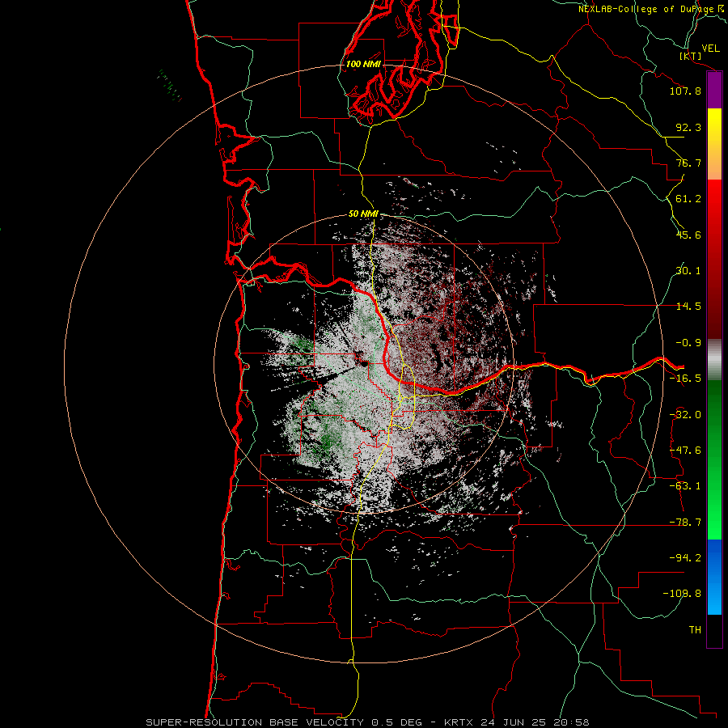This screenshot has width=728, height=728.
Task: Click the 100 NMI range ring label
Action: coord(363,64)
